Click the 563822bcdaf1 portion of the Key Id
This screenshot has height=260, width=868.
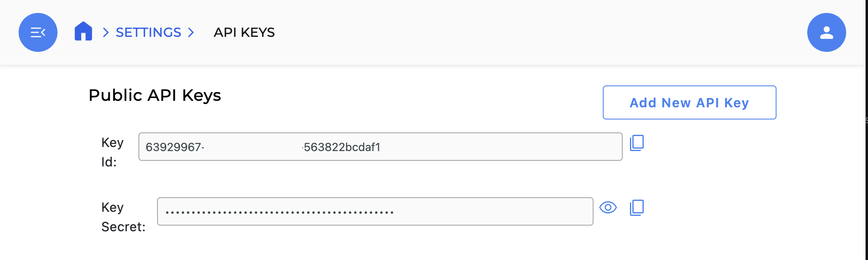tap(342, 147)
